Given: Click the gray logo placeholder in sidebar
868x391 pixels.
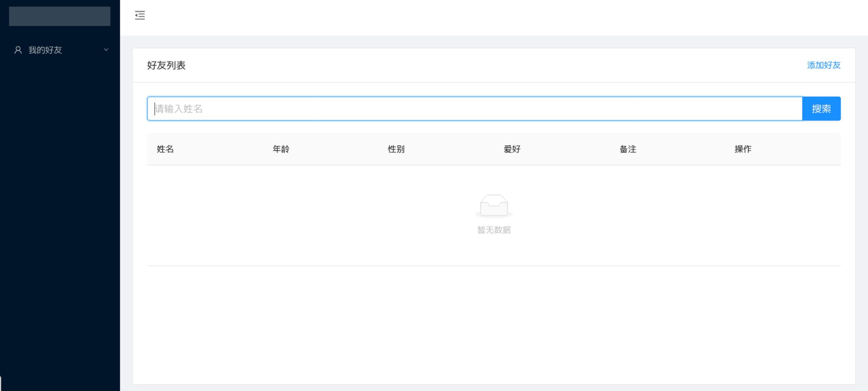Looking at the screenshot, I should pyautogui.click(x=60, y=16).
